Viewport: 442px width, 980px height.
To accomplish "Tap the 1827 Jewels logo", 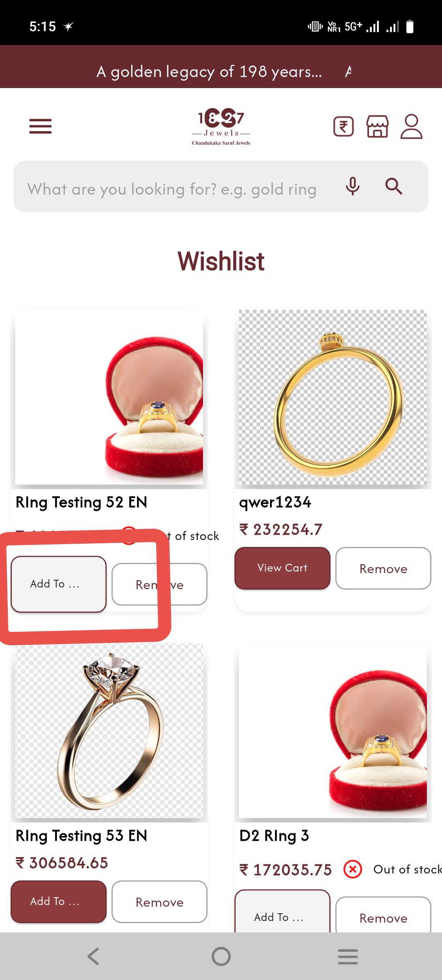I will click(x=221, y=127).
